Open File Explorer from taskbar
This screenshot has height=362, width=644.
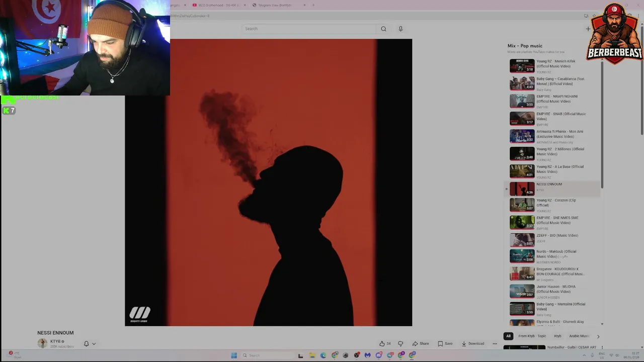(312, 355)
